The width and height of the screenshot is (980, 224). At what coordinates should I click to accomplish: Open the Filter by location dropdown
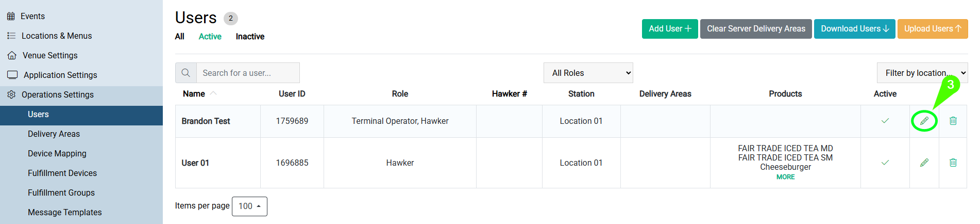point(922,73)
